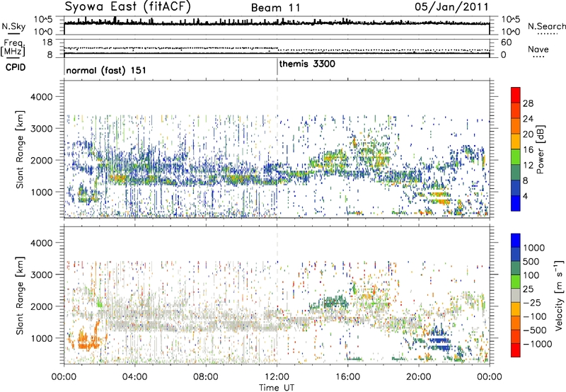Click the '25' velocity color bar value

(x=528, y=289)
